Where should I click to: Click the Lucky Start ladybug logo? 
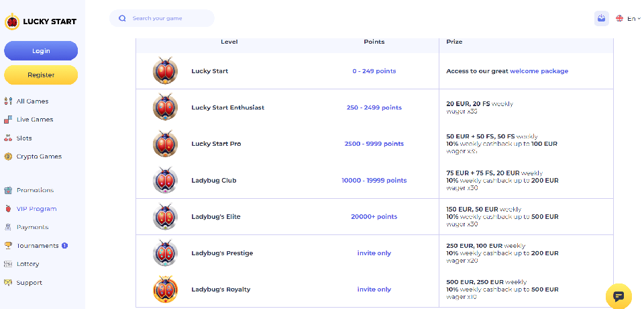point(12,21)
